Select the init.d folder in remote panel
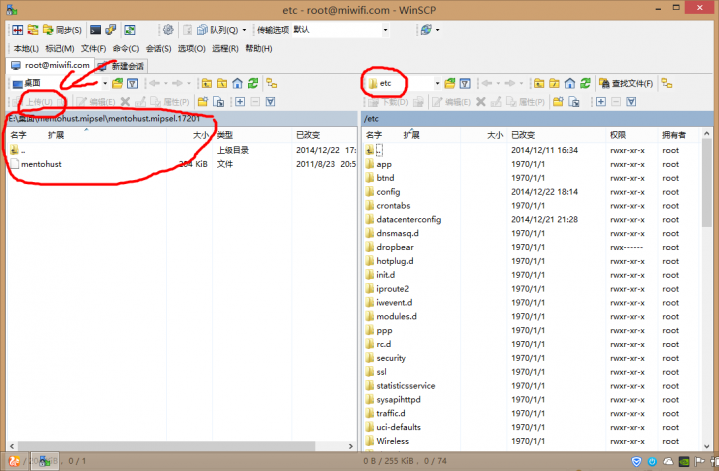Screen dimensions: 719x471 [x=386, y=275]
